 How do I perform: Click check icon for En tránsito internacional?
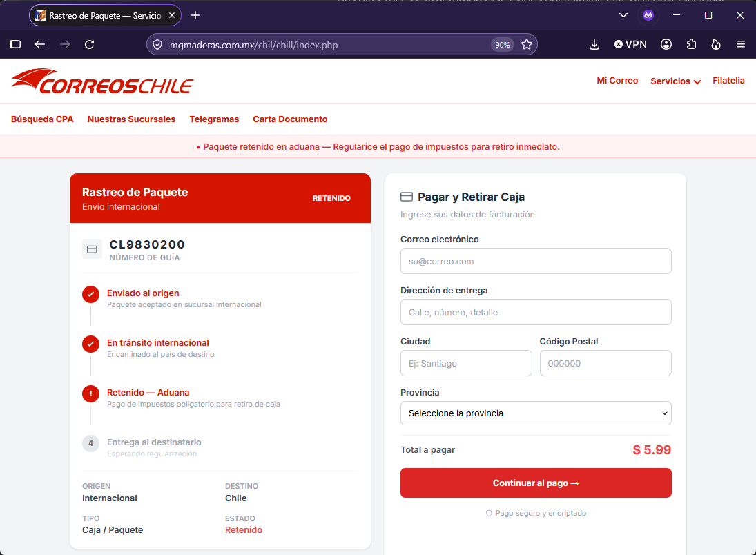90,344
